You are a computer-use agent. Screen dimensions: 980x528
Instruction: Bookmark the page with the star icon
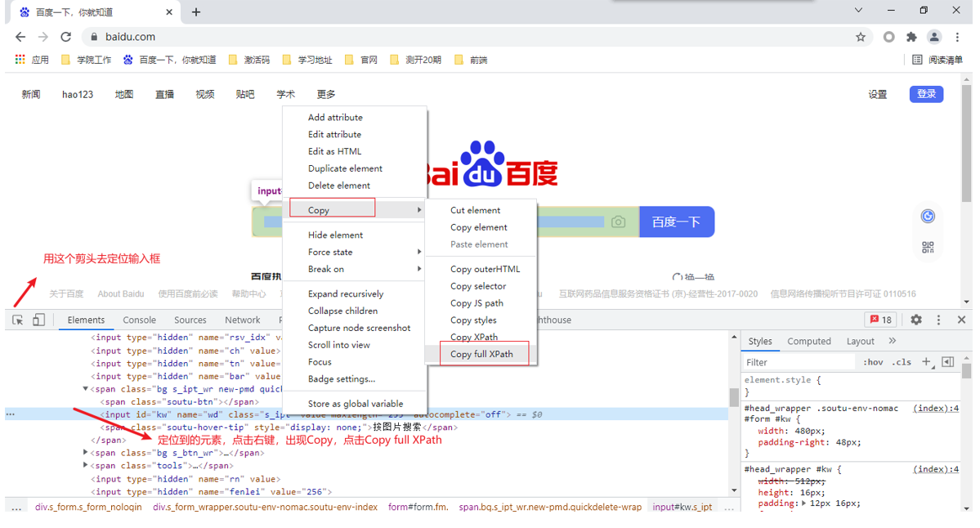pyautogui.click(x=861, y=37)
